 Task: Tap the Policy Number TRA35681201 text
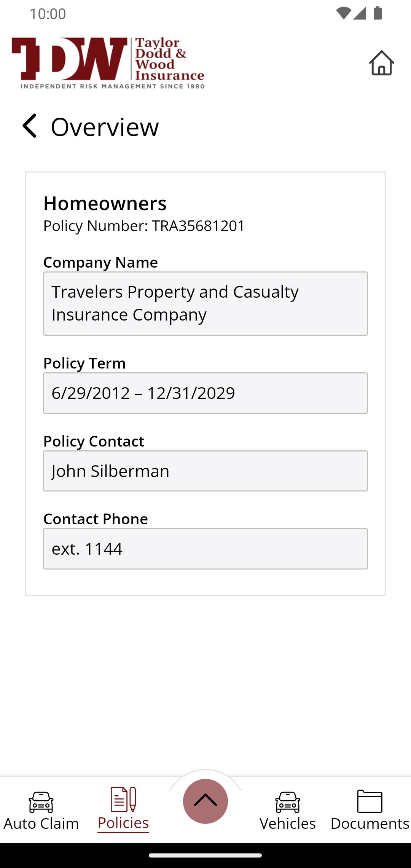point(144,226)
